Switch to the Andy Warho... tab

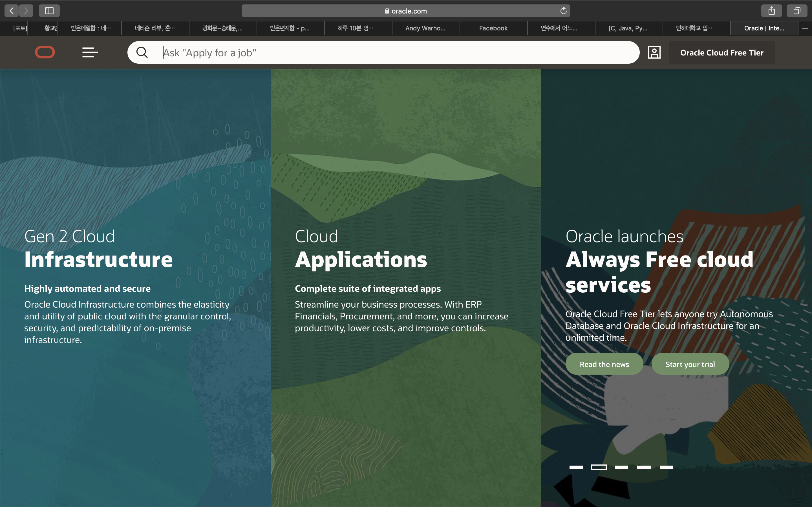[425, 28]
